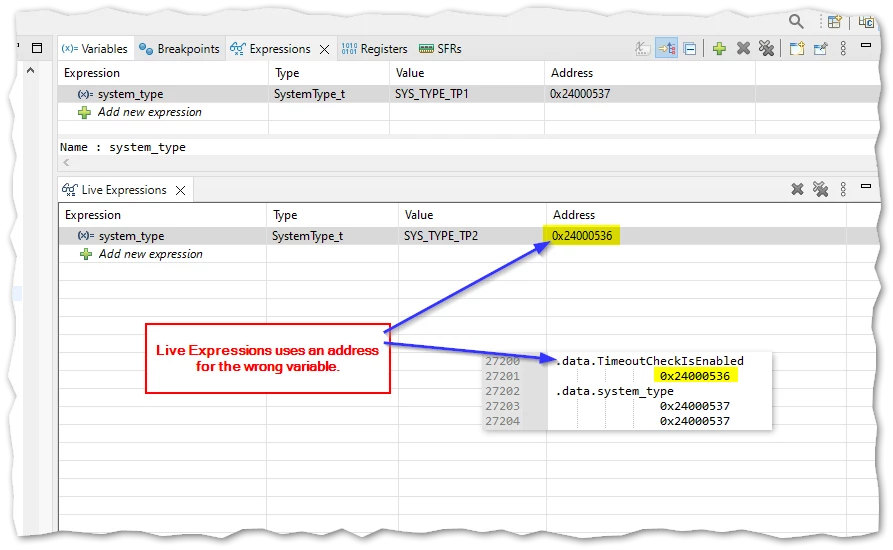This screenshot has width=893, height=550.
Task: Minimize the Expressions panel
Action: coord(866,45)
